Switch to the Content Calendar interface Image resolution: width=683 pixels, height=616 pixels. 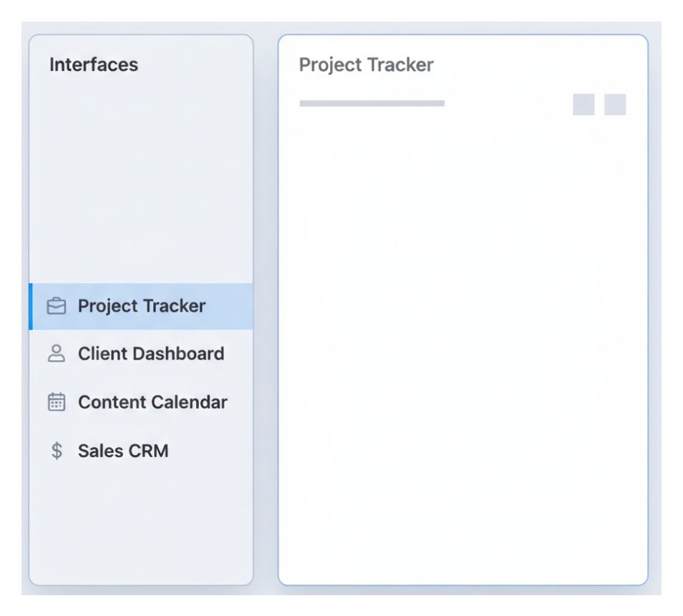point(152,402)
